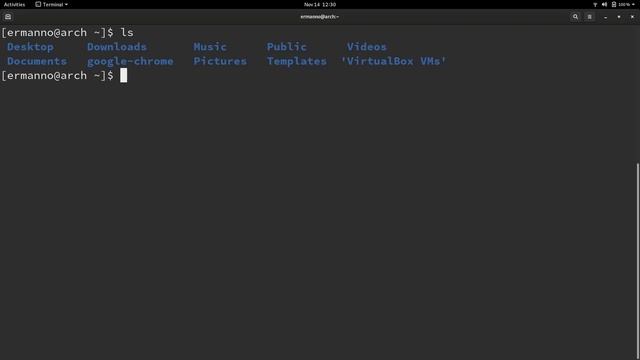Select the Templates directory name

[x=297, y=62]
